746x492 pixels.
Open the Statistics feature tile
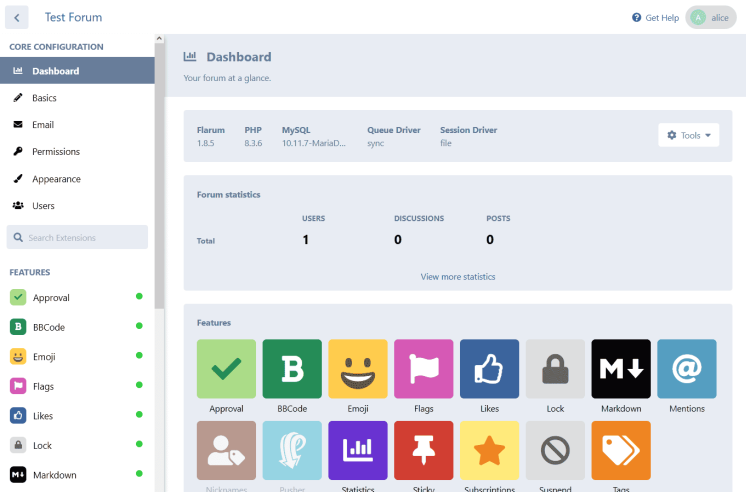pos(358,450)
